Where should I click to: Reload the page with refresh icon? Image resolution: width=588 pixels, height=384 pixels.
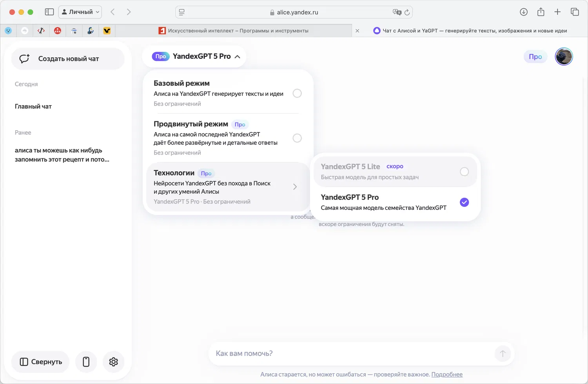coord(407,12)
